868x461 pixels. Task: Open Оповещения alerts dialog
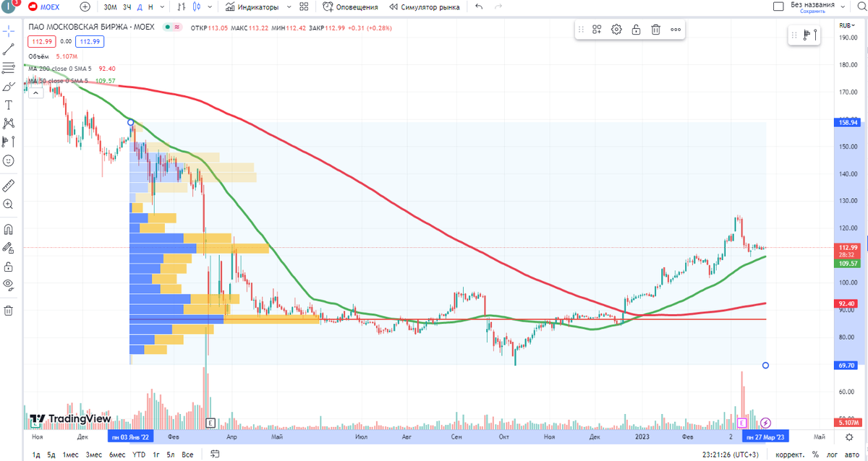(351, 7)
